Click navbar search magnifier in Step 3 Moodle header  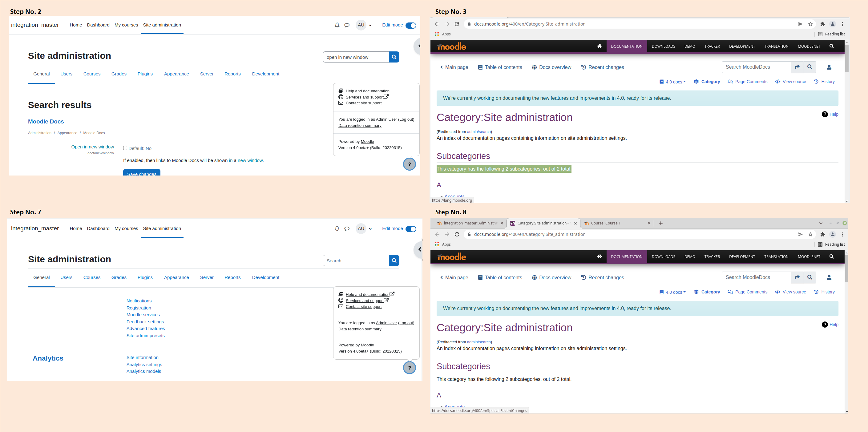[x=832, y=46]
